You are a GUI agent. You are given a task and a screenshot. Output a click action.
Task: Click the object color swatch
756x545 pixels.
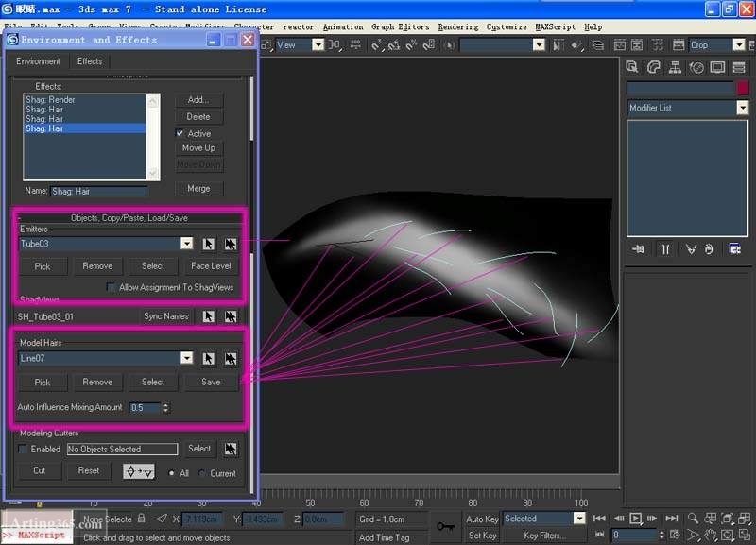coord(742,87)
